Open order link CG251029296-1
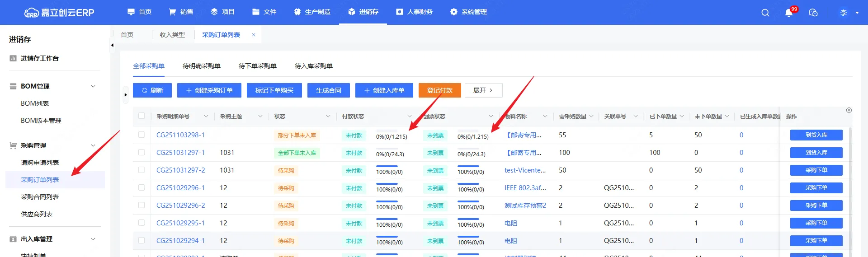868x257 pixels. 180,187
